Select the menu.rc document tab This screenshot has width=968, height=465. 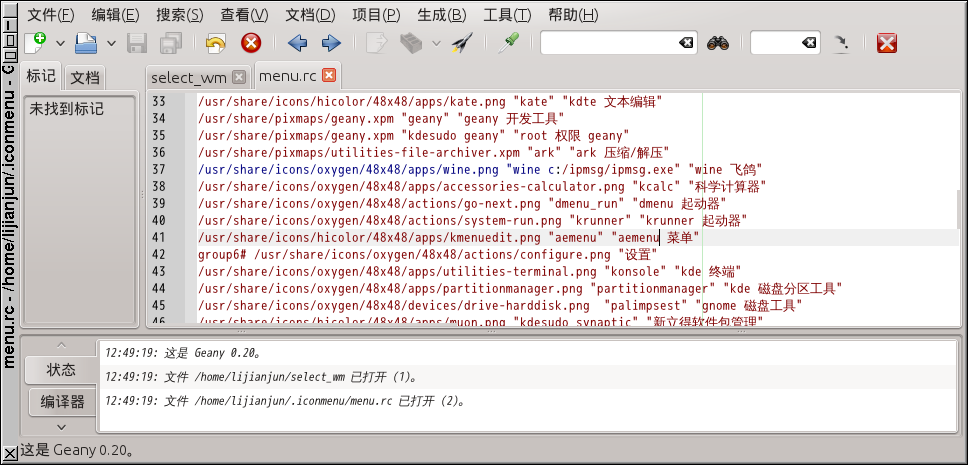point(288,76)
